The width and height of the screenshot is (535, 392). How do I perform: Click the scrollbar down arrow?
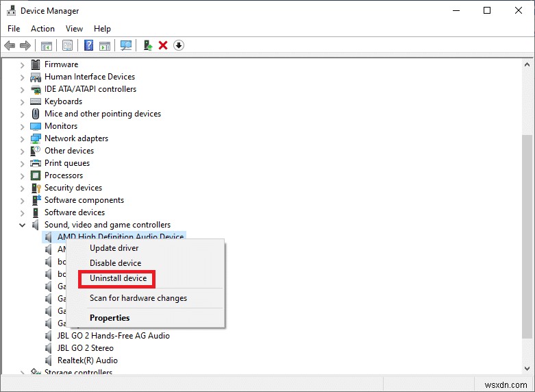(x=527, y=369)
